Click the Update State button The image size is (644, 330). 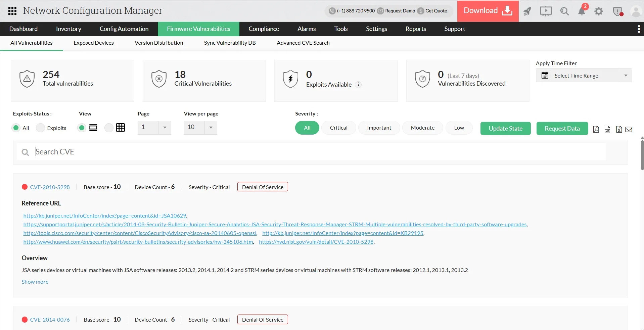pos(506,128)
